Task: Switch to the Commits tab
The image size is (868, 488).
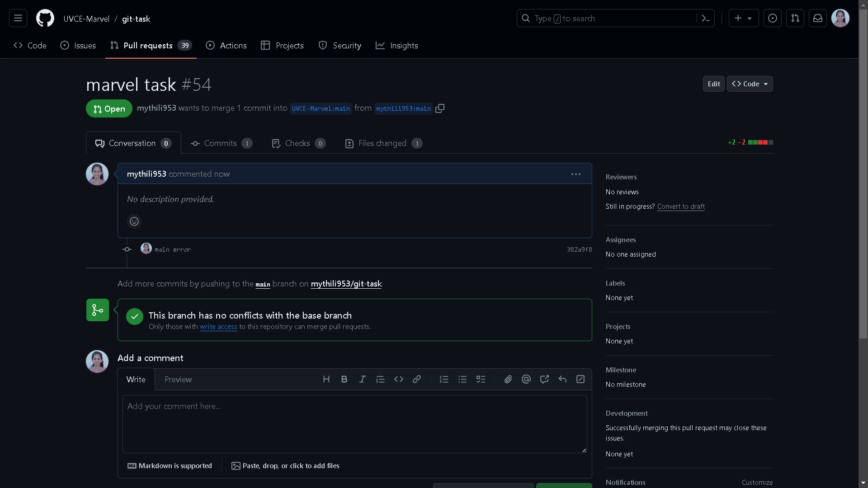Action: pos(222,143)
